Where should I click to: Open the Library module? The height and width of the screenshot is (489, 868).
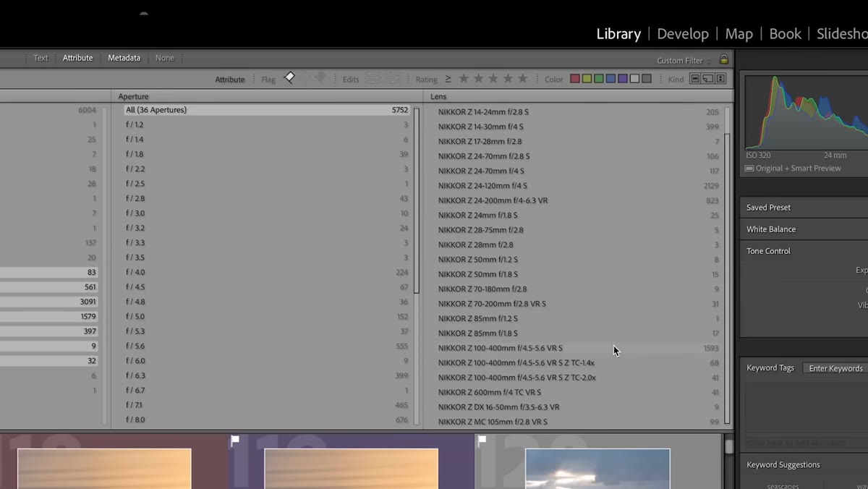(x=618, y=34)
